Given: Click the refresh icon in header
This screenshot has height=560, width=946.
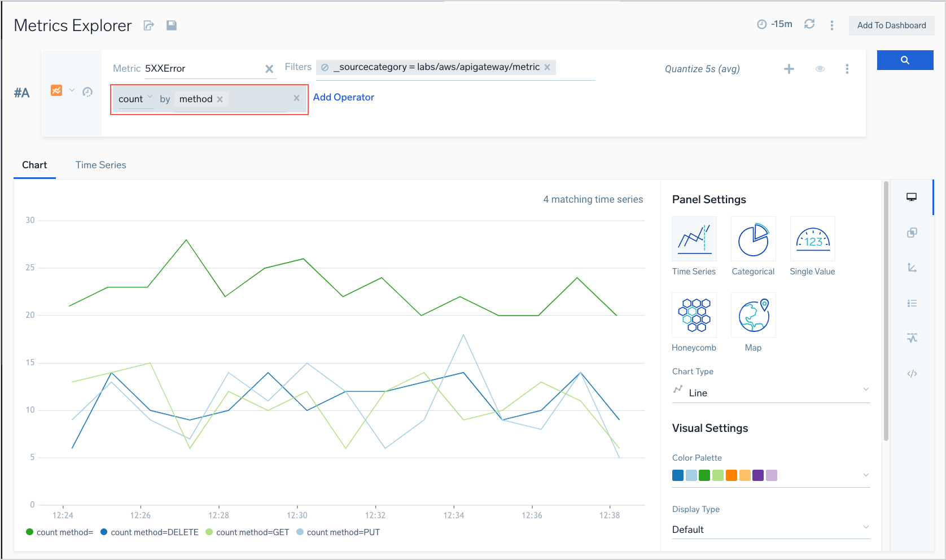Looking at the screenshot, I should 809,24.
